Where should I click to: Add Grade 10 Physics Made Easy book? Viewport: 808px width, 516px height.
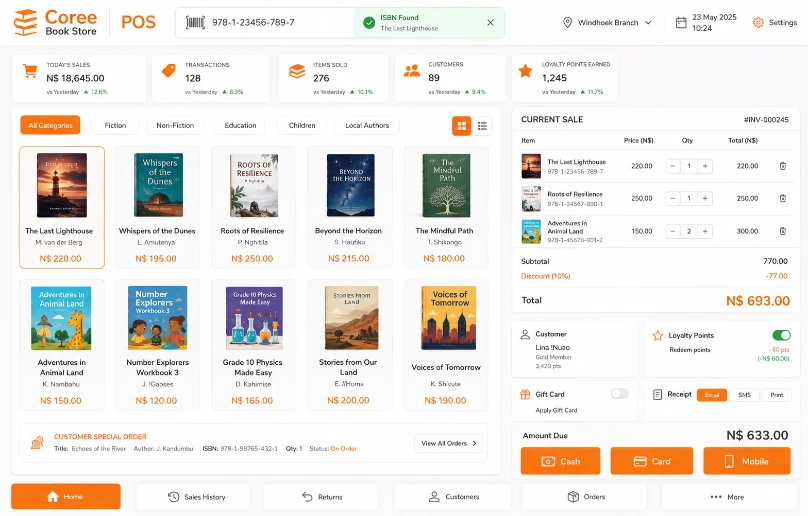point(253,345)
